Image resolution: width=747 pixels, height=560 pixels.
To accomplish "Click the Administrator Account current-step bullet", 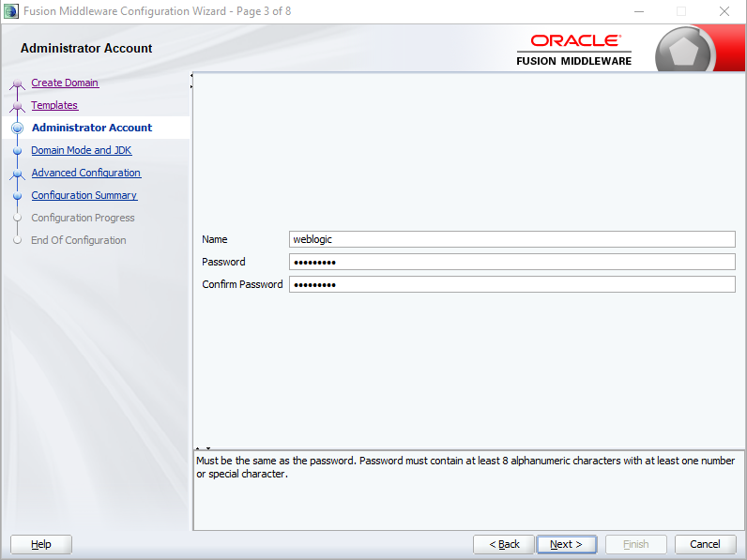I will click(x=18, y=128).
